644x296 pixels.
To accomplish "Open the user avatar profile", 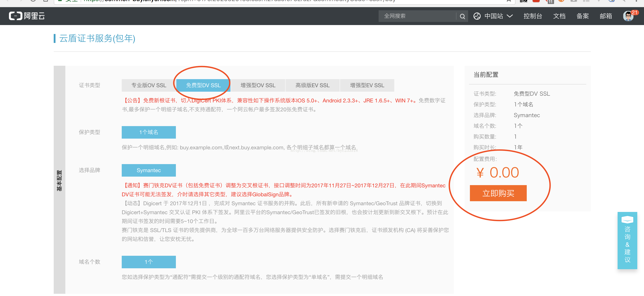I will pos(628,16).
